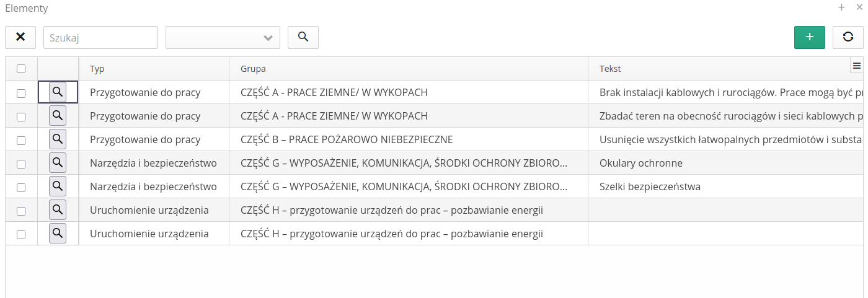The image size is (868, 298).
Task: Click the Tekst column header
Action: (610, 69)
